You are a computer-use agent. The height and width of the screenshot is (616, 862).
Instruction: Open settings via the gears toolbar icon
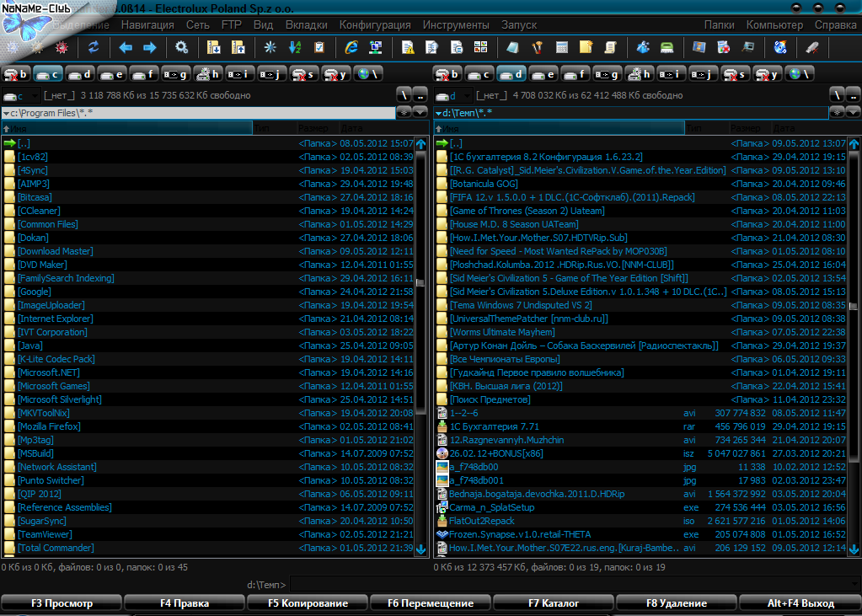[181, 47]
